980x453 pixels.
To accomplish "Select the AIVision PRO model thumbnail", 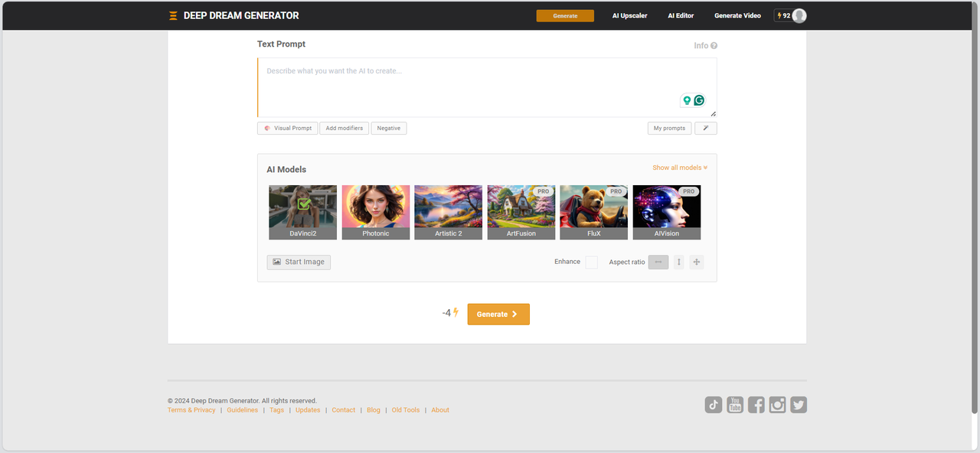I will pyautogui.click(x=667, y=212).
